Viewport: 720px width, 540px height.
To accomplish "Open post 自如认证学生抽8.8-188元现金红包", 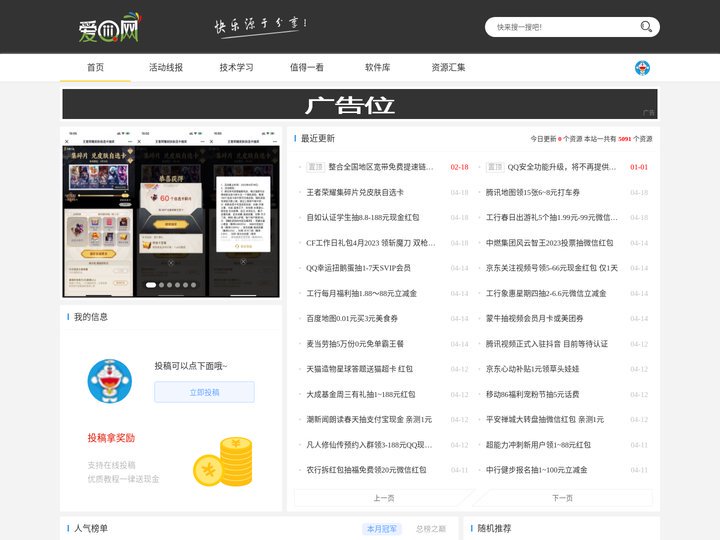I will click(363, 218).
